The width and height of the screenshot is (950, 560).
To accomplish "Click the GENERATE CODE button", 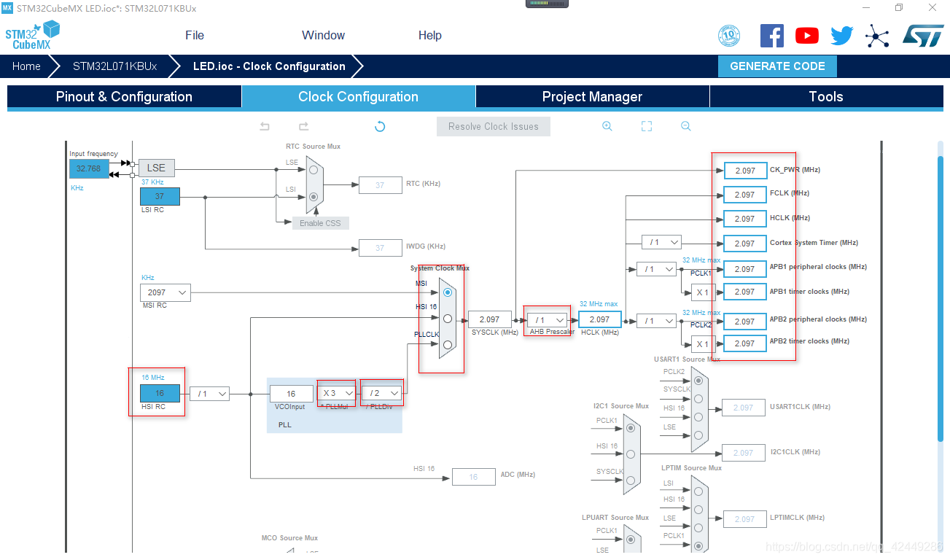I will [x=777, y=66].
